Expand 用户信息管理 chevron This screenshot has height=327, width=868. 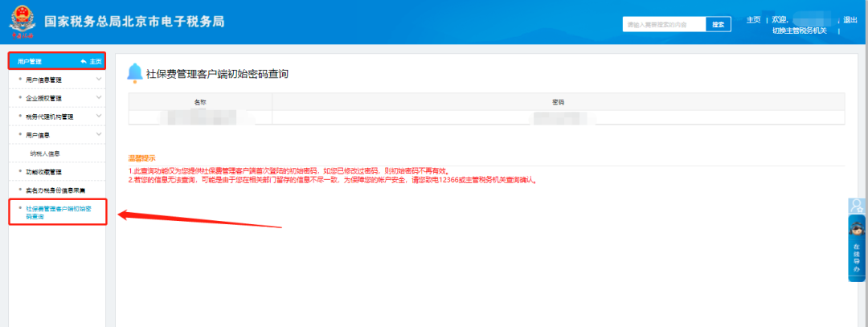point(99,79)
